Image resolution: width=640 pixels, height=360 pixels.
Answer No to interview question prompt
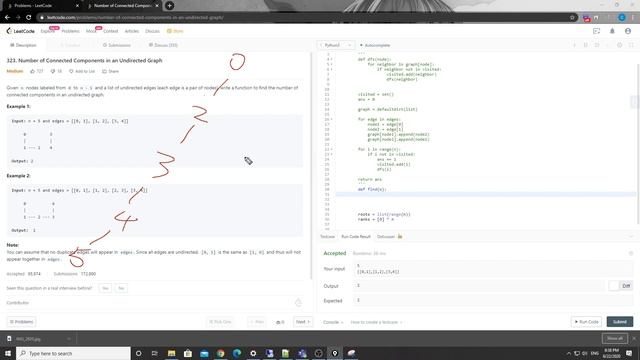click(121, 288)
